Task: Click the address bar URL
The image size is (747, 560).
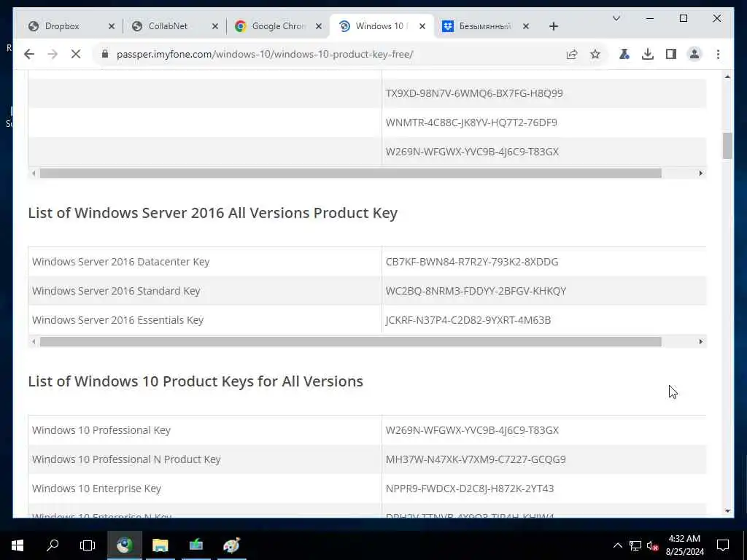Action: 265,54
